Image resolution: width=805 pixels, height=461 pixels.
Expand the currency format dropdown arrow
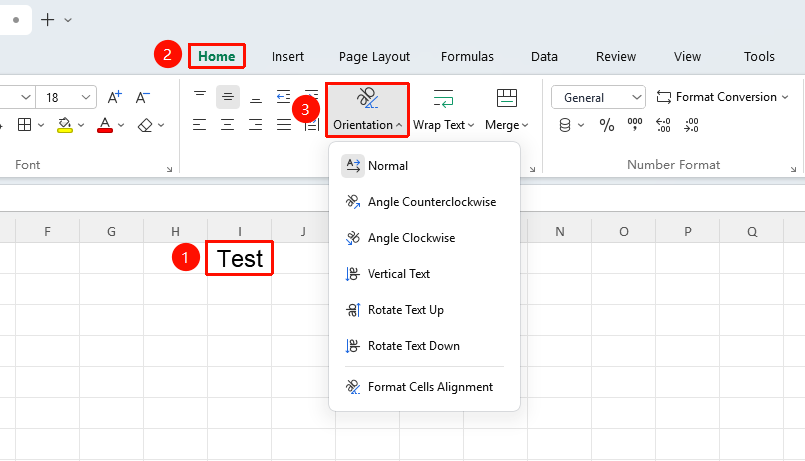[581, 125]
